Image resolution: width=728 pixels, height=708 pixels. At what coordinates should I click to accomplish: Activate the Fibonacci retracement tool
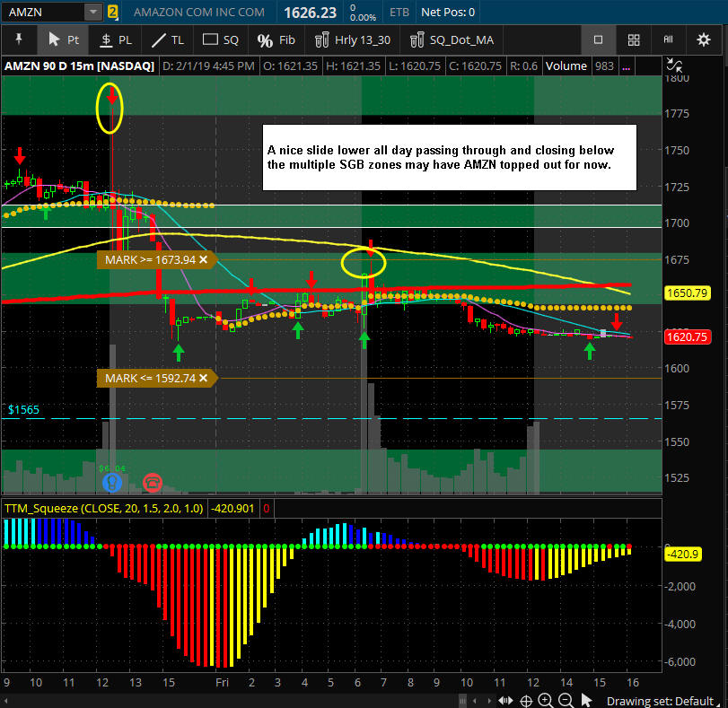click(276, 39)
